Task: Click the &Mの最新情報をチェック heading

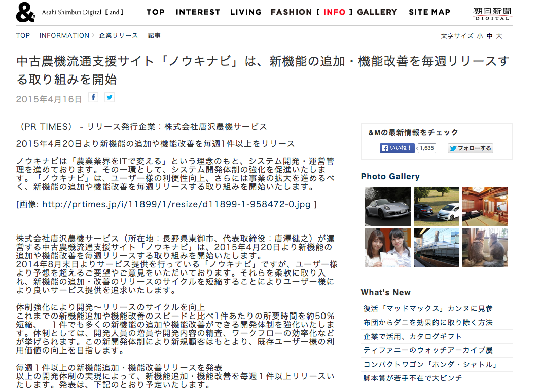Action: coord(413,132)
